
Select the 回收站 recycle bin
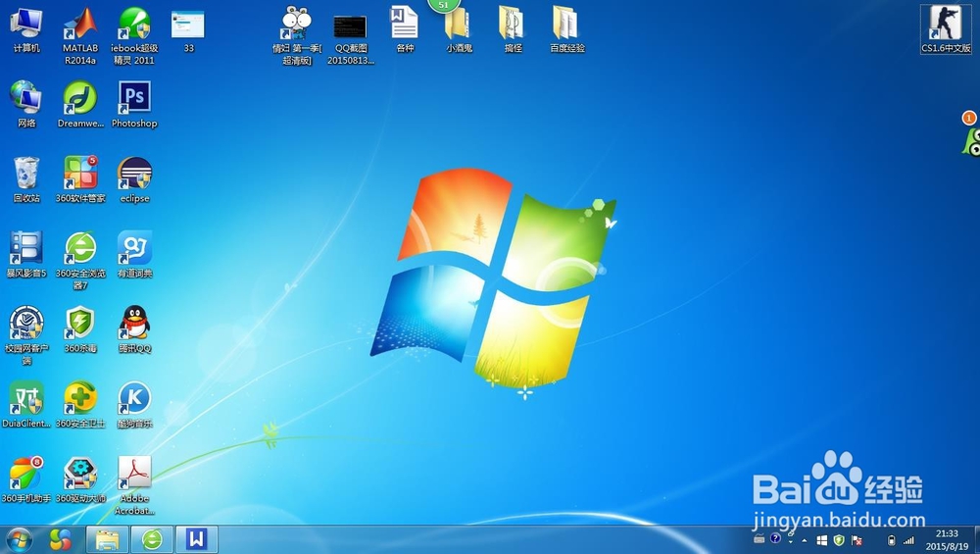(26, 180)
